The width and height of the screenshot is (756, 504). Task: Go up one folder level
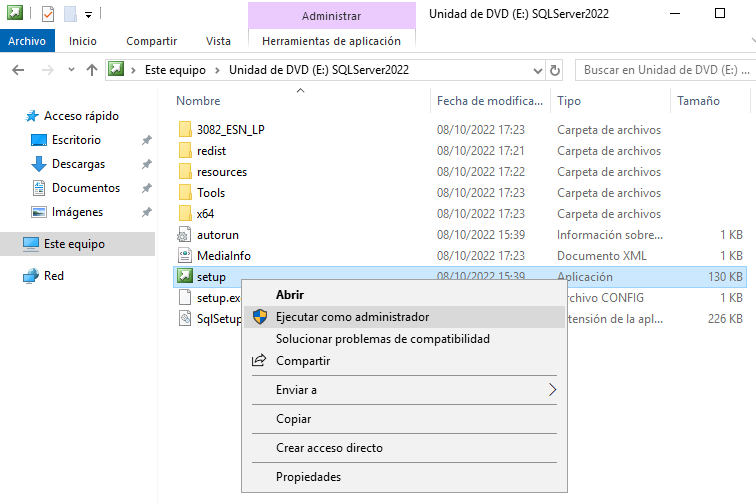coord(92,70)
